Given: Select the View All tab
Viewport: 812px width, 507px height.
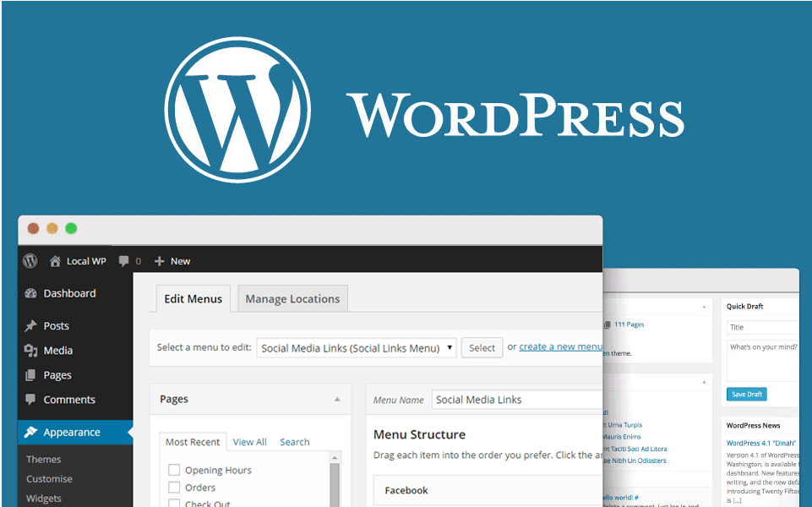Looking at the screenshot, I should tap(249, 442).
